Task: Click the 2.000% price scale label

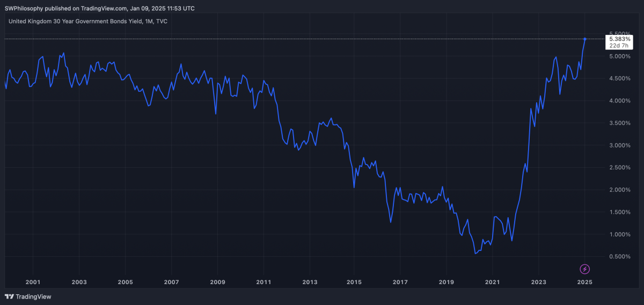Action: pos(619,190)
